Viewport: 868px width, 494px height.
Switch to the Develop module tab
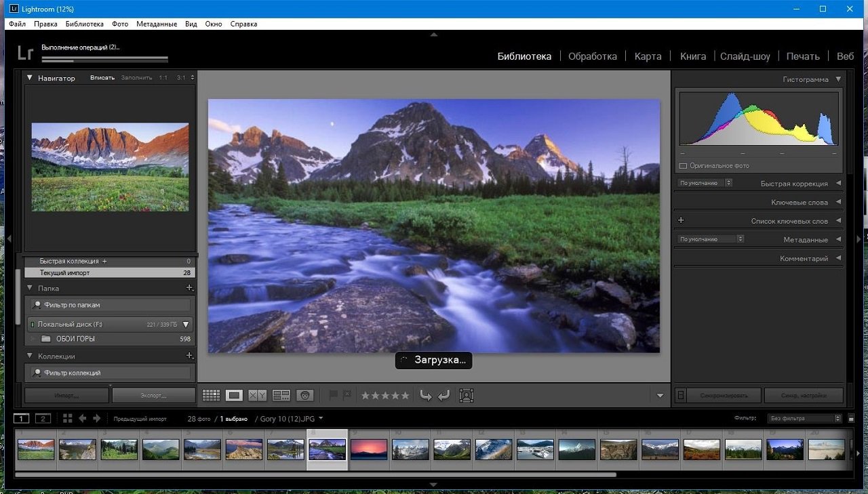[x=592, y=56]
